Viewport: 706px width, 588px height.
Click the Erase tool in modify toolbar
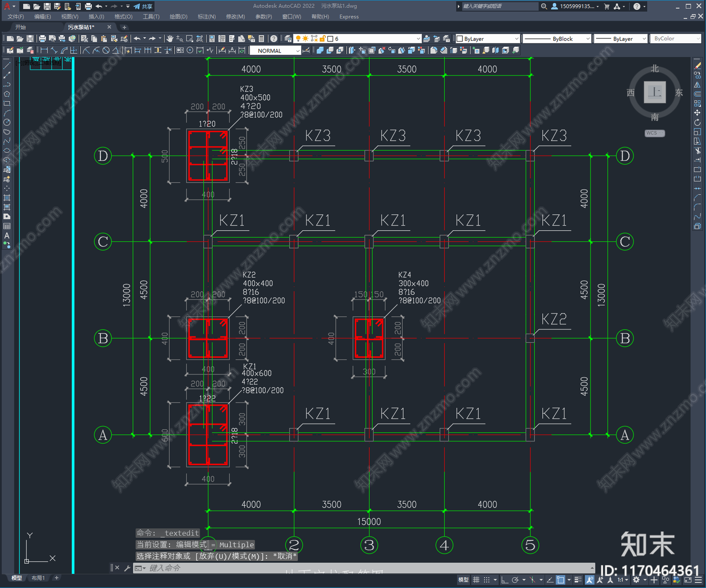point(697,66)
